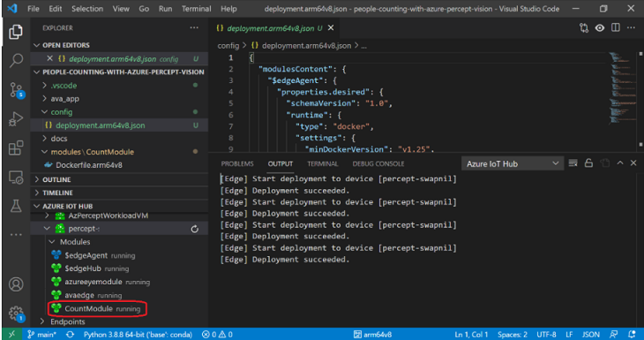
Task: Click the feedback icon in status bar
Action: [x=614, y=334]
